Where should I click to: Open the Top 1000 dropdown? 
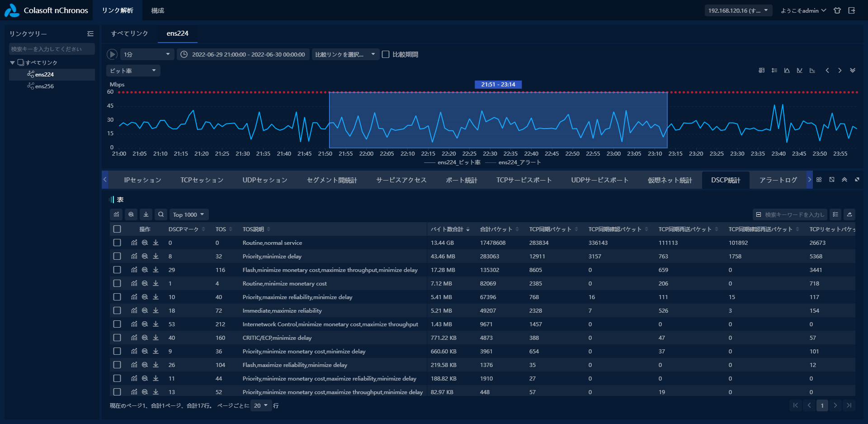pos(189,214)
